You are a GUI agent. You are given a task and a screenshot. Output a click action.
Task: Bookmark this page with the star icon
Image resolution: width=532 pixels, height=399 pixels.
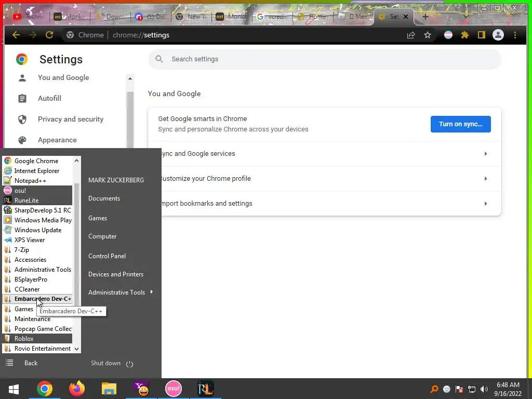[428, 35]
